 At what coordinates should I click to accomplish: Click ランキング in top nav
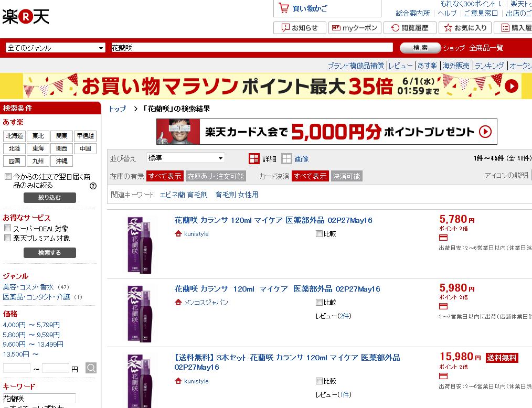pos(490,66)
